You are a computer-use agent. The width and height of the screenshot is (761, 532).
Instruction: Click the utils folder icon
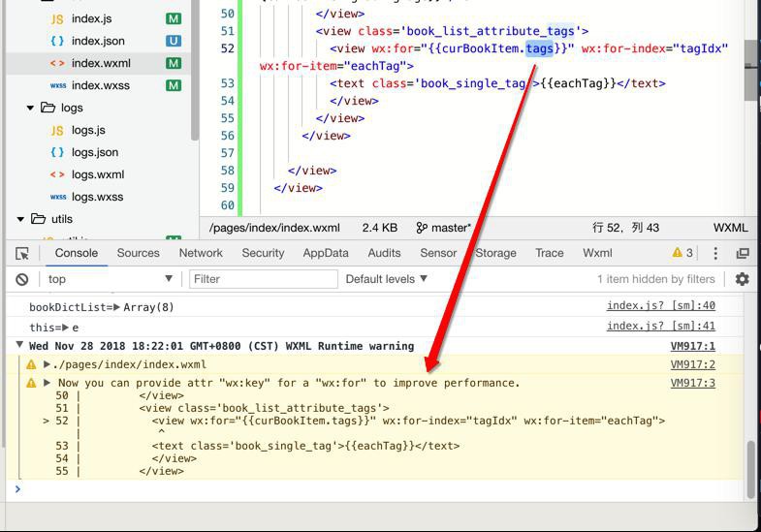pyautogui.click(x=38, y=219)
